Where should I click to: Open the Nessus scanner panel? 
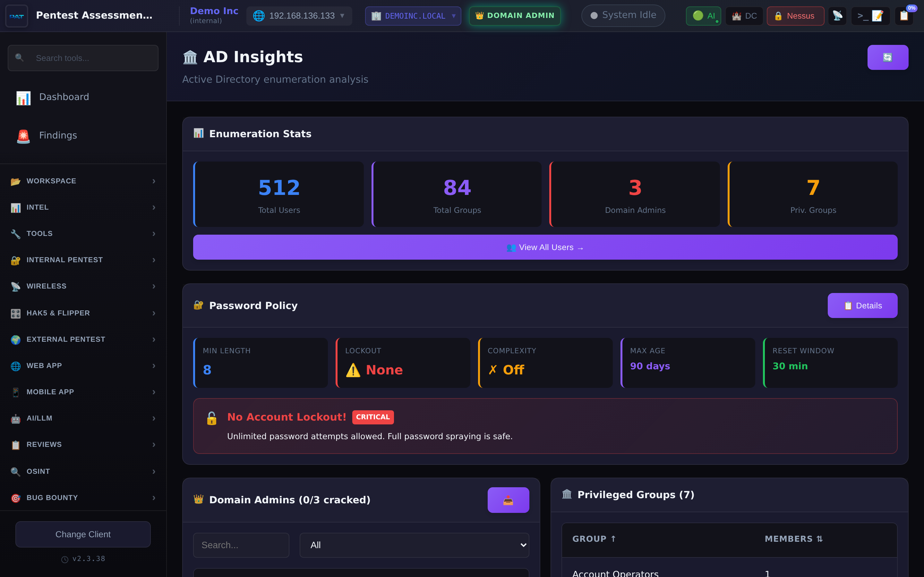pos(795,16)
